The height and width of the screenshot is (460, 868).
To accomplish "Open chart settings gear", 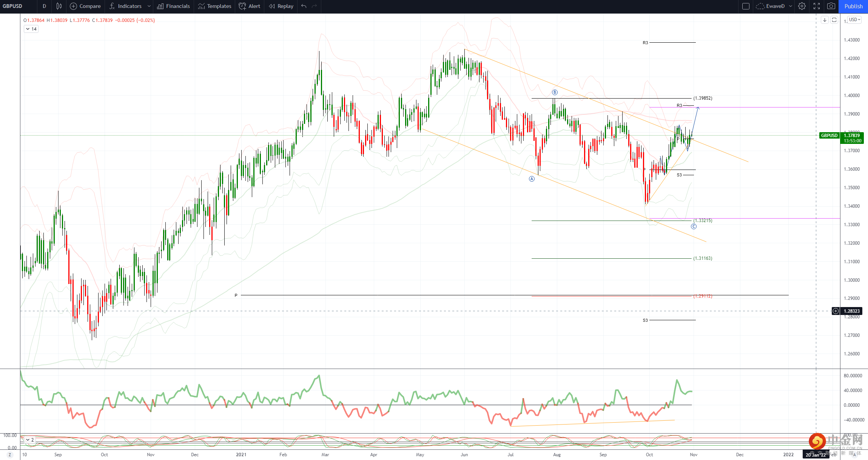I will (802, 6).
